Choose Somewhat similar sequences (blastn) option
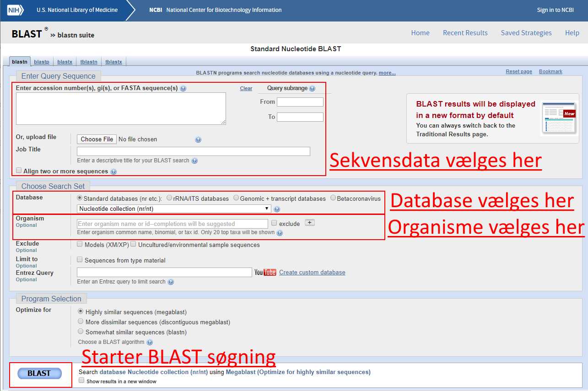Viewport: 588px width, 391px height. click(x=81, y=332)
